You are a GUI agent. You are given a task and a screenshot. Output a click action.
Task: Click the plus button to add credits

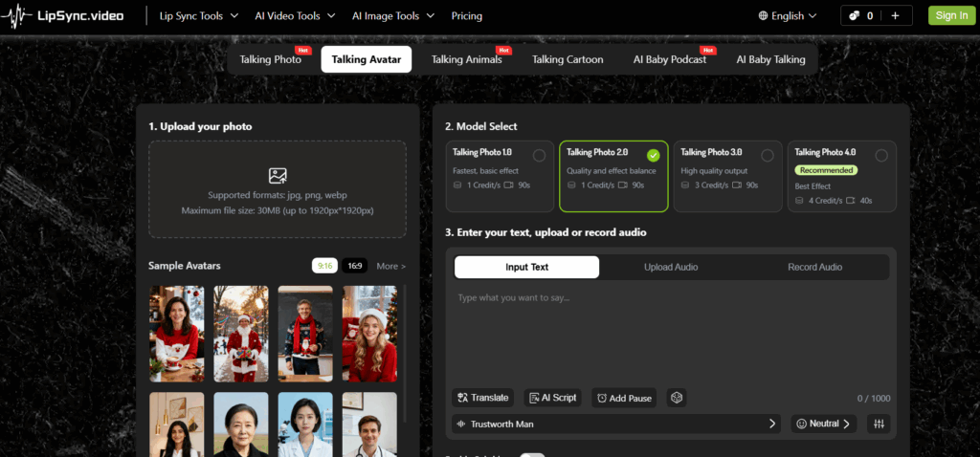click(896, 16)
